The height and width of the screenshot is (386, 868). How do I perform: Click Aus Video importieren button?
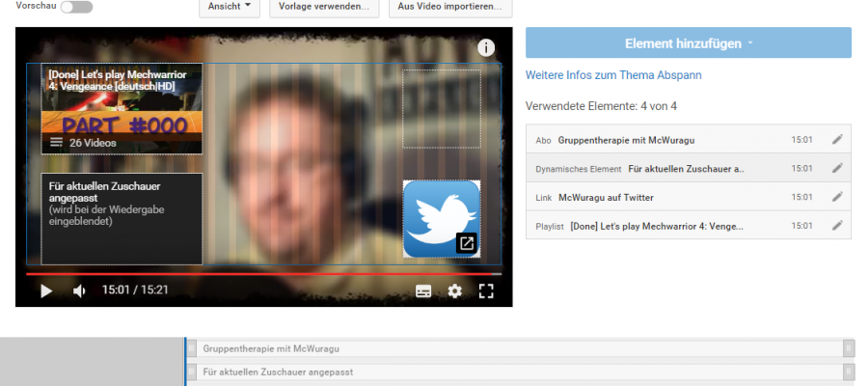coord(450,7)
